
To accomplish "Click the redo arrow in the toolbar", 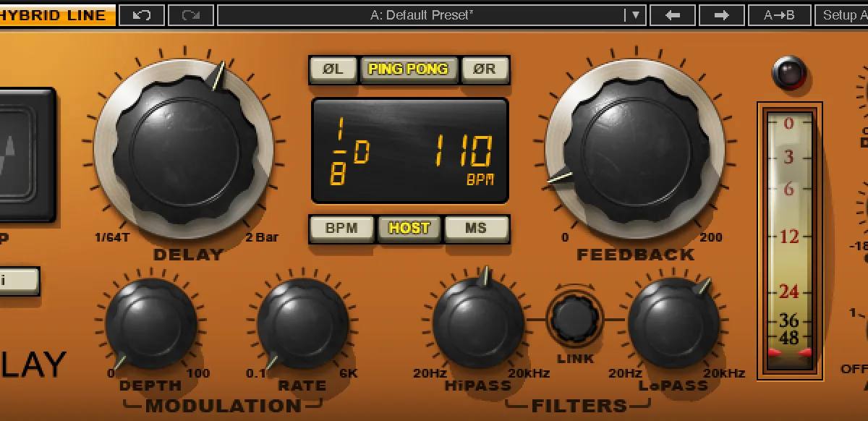I will (x=190, y=14).
